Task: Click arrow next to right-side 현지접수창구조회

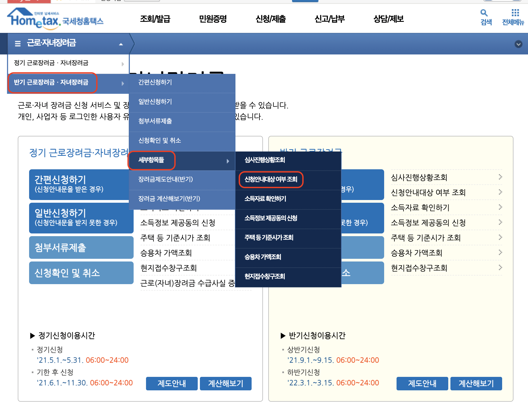Action: [500, 267]
